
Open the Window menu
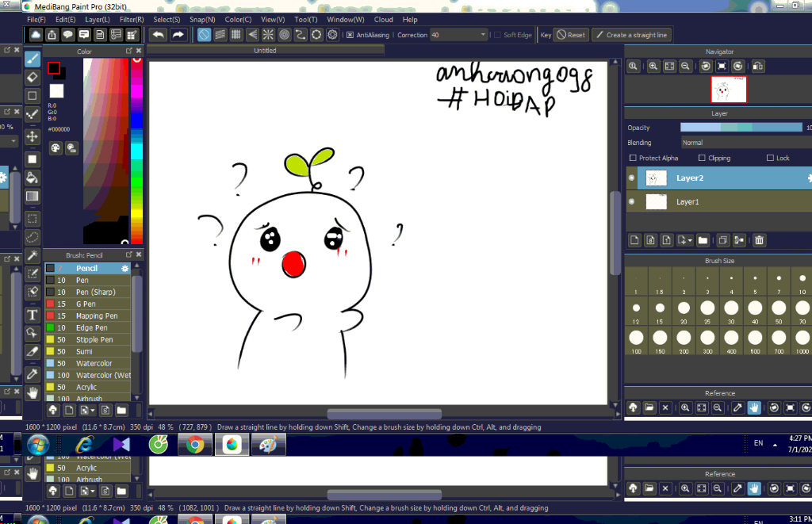click(x=346, y=20)
